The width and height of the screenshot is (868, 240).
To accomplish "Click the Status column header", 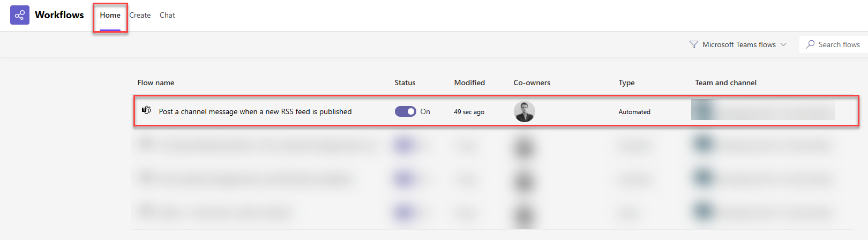I will click(405, 82).
